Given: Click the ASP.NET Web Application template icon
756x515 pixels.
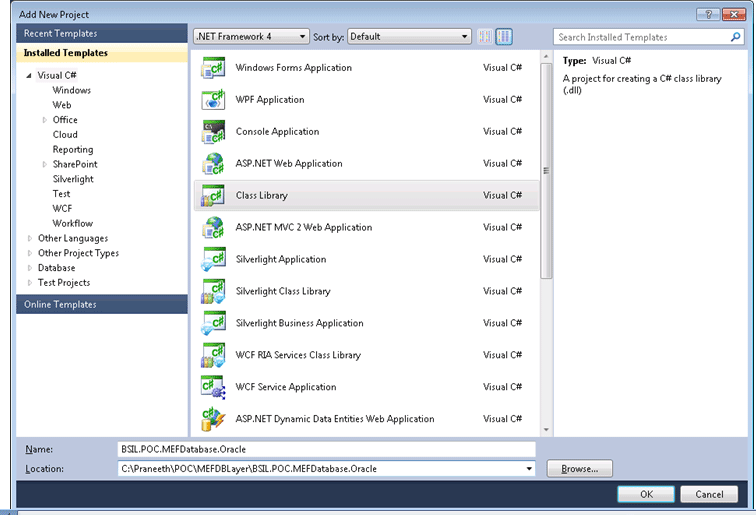Looking at the screenshot, I should 213,163.
